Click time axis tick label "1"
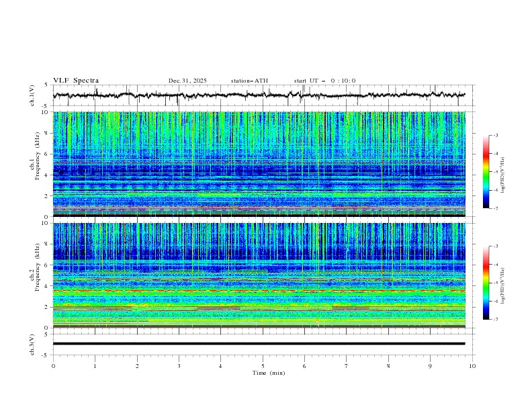The height and width of the screenshot is (411, 532). pos(95,366)
